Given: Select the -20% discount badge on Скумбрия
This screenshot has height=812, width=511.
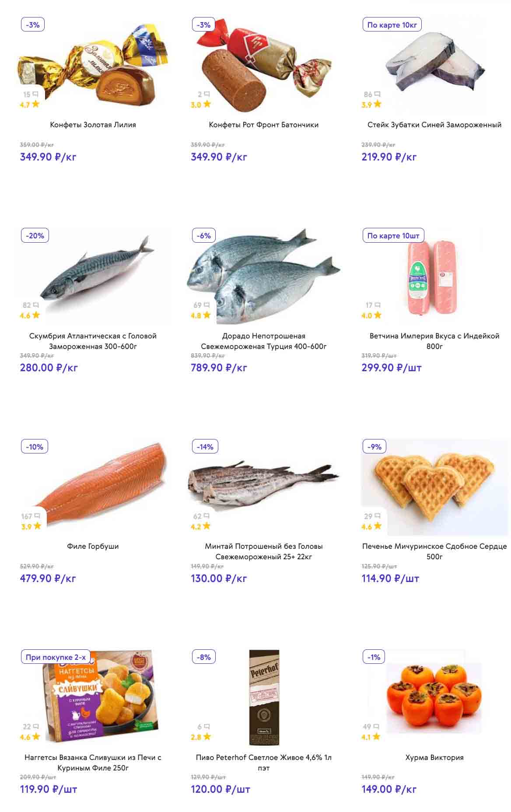Looking at the screenshot, I should click(x=35, y=236).
